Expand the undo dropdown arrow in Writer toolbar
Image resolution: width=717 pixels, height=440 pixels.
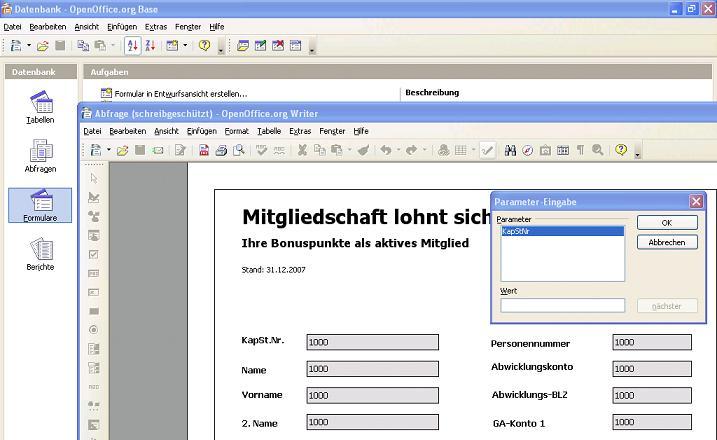pos(398,150)
